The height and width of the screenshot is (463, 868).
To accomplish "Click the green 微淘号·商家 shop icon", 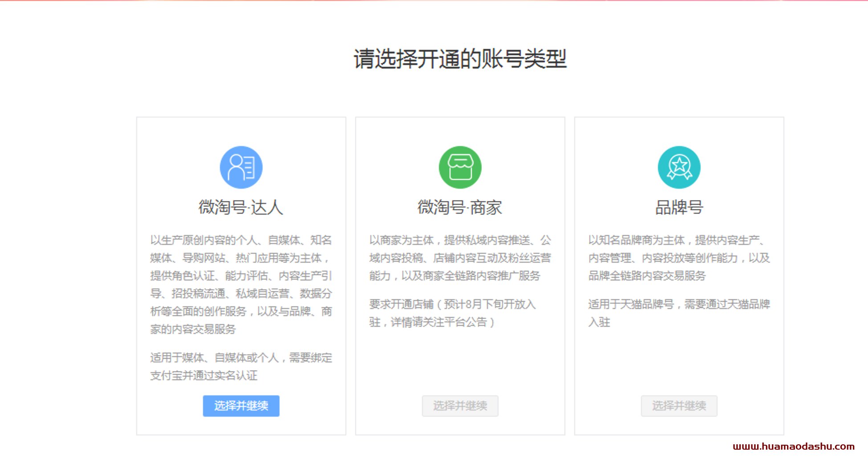I will (x=460, y=167).
